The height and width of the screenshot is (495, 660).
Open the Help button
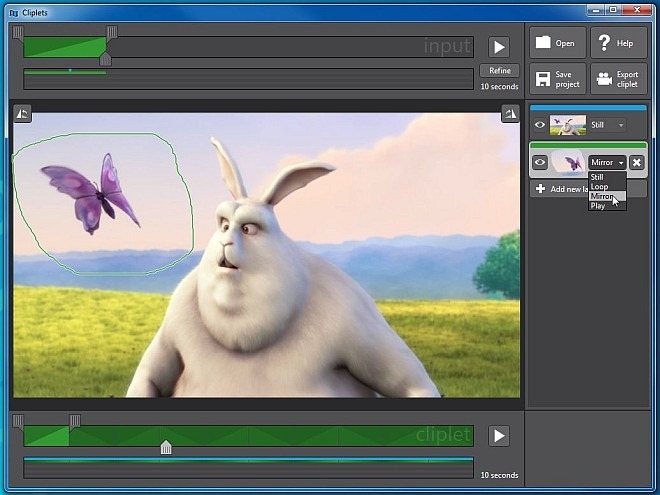pyautogui.click(x=618, y=43)
